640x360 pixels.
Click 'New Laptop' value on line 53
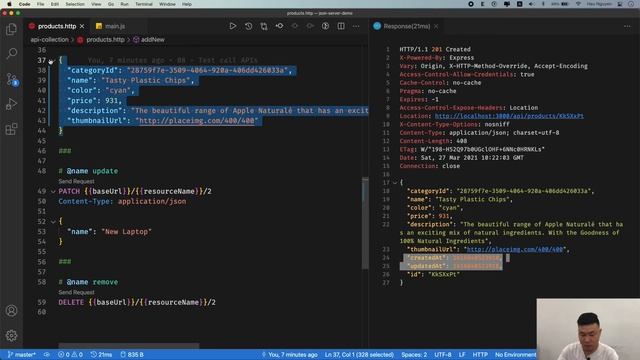coord(127,232)
